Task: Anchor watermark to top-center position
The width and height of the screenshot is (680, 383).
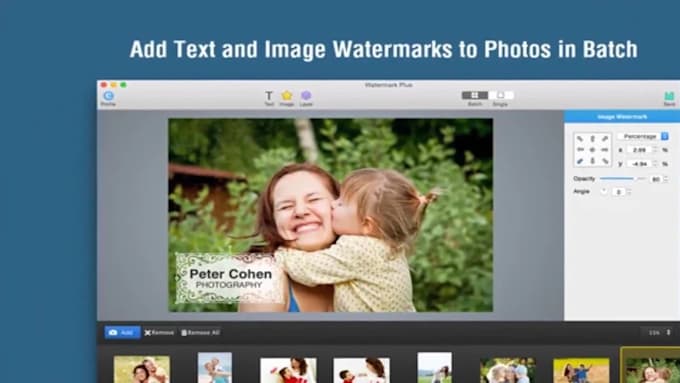Action: (592, 139)
